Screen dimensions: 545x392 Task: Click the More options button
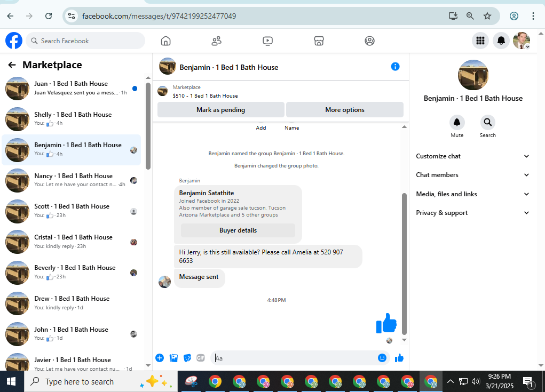[x=345, y=110]
